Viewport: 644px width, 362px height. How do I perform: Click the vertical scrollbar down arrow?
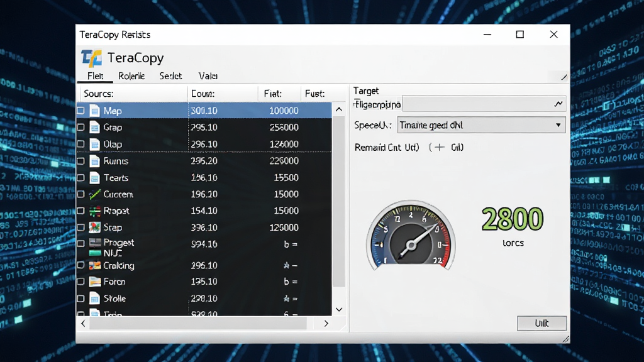click(339, 309)
